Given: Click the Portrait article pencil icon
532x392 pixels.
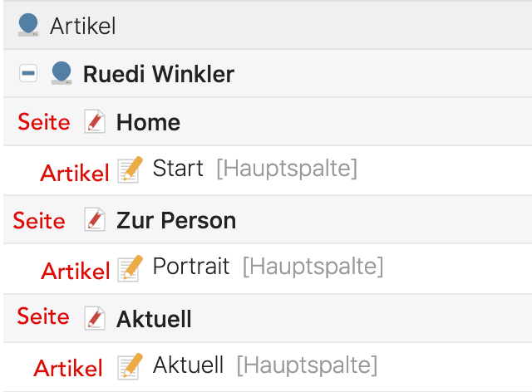Looking at the screenshot, I should (130, 267).
